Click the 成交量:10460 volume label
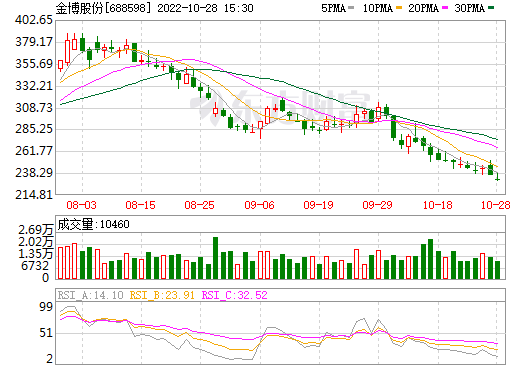The image size is (520, 365). pos(93,224)
